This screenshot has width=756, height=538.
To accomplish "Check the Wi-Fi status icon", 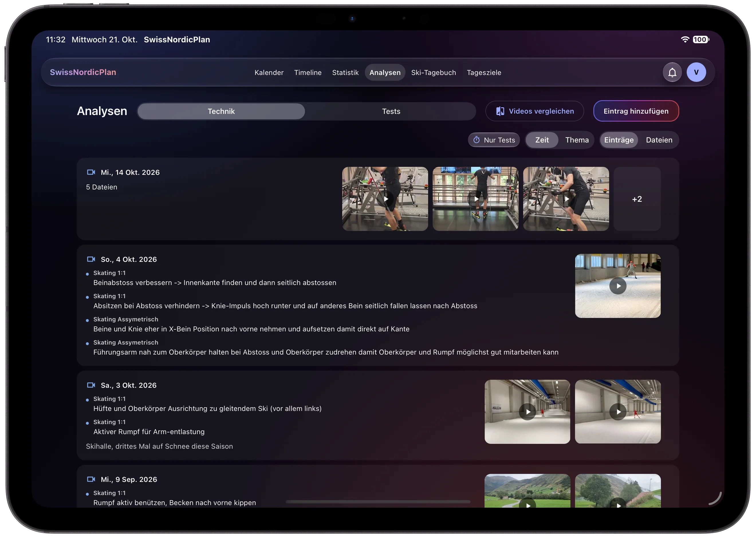I will (x=685, y=39).
